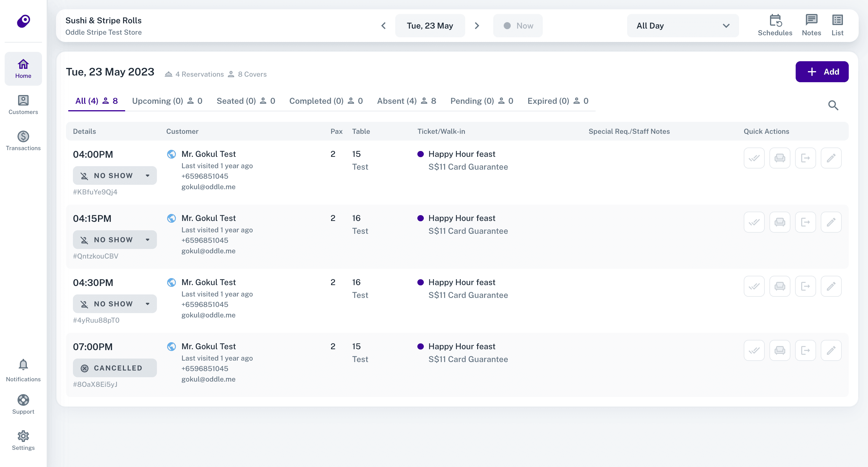This screenshot has height=467, width=868.
Task: Mark 04:30PM reservation completed with double-check icon
Action: [754, 286]
